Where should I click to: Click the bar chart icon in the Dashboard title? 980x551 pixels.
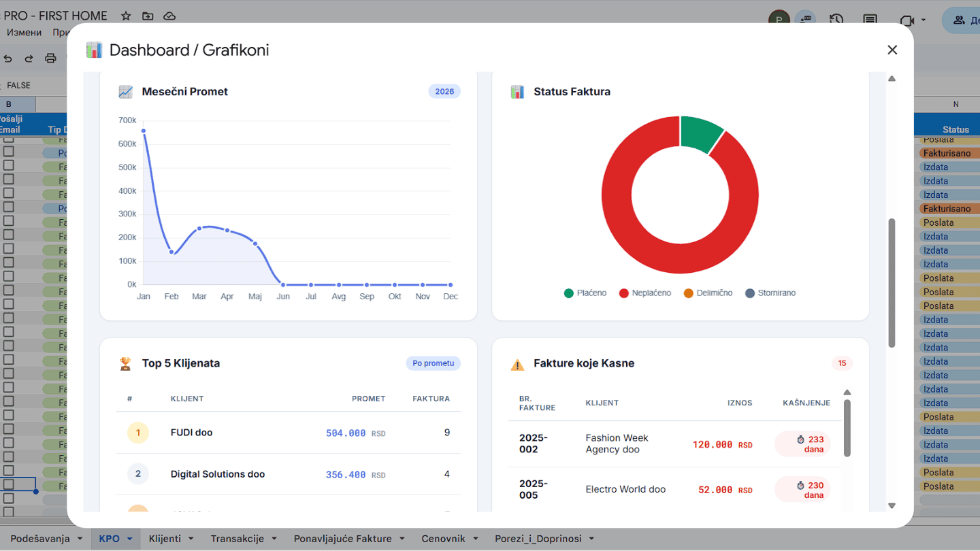click(x=94, y=50)
